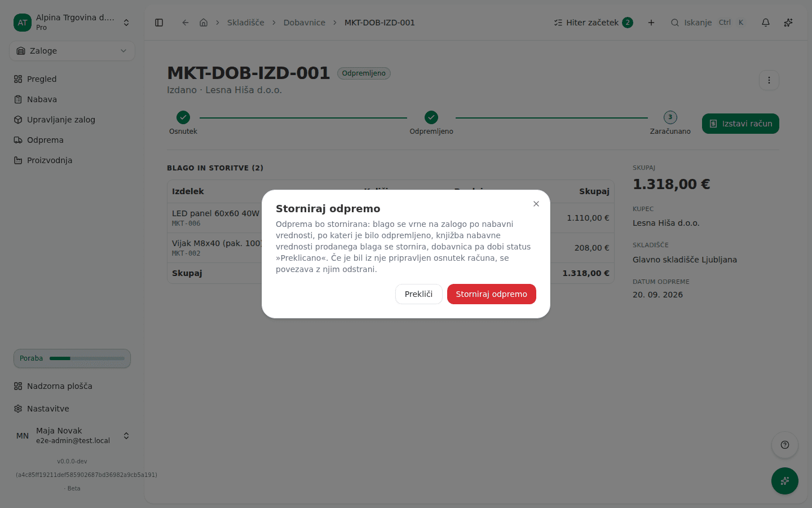Expand the Alpina Trgovina company switcher
812x508 pixels.
(72, 23)
